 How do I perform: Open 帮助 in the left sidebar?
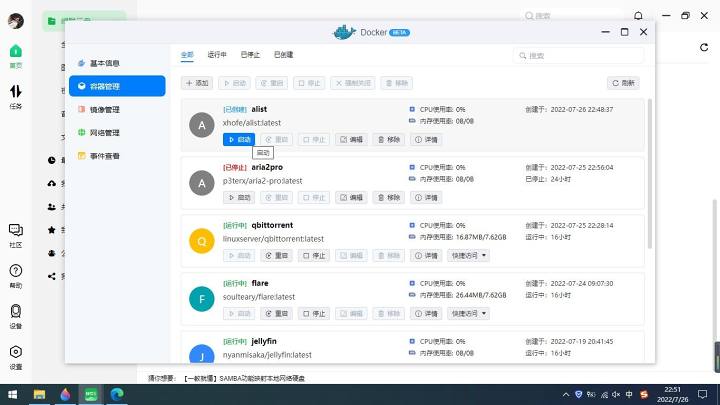[16, 276]
